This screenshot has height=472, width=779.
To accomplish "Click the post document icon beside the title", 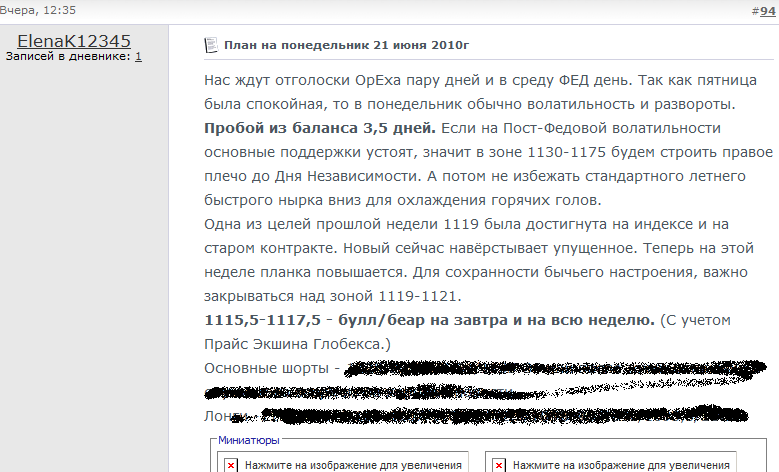I will point(211,45).
